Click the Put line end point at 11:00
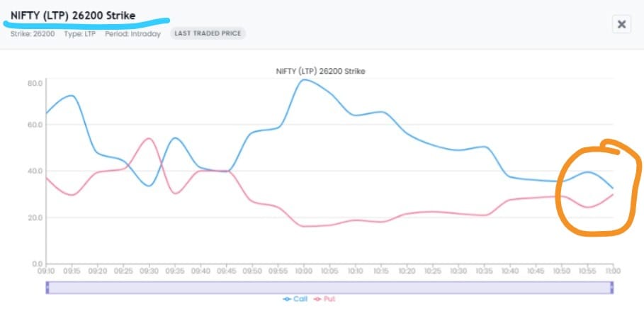Screen dimensions: 644x316 pyautogui.click(x=612, y=194)
